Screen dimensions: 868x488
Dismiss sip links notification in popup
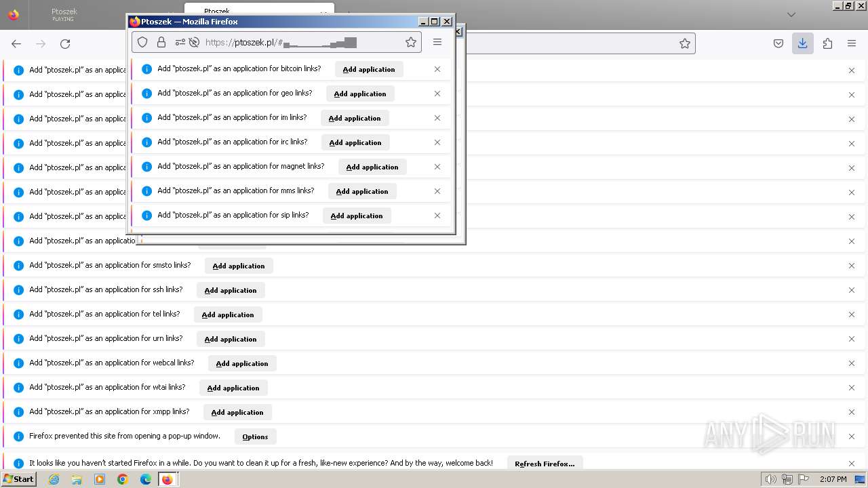point(437,216)
